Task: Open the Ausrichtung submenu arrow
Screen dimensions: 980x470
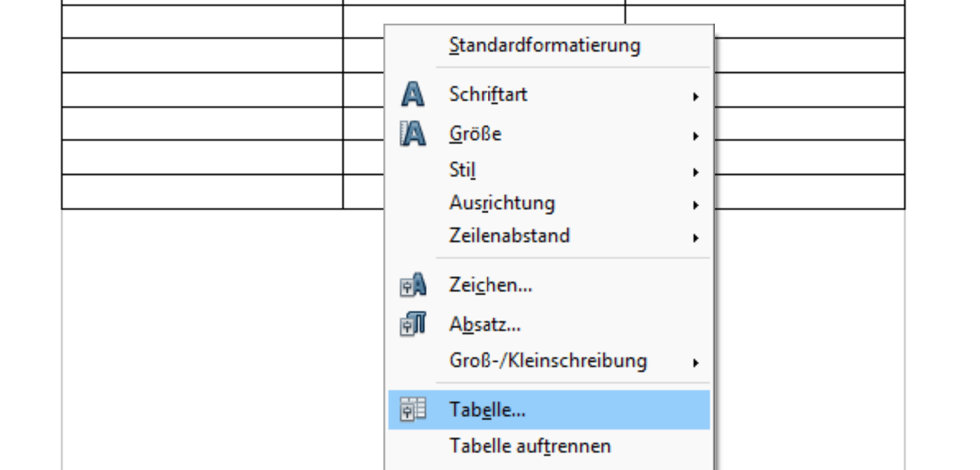Action: (695, 205)
